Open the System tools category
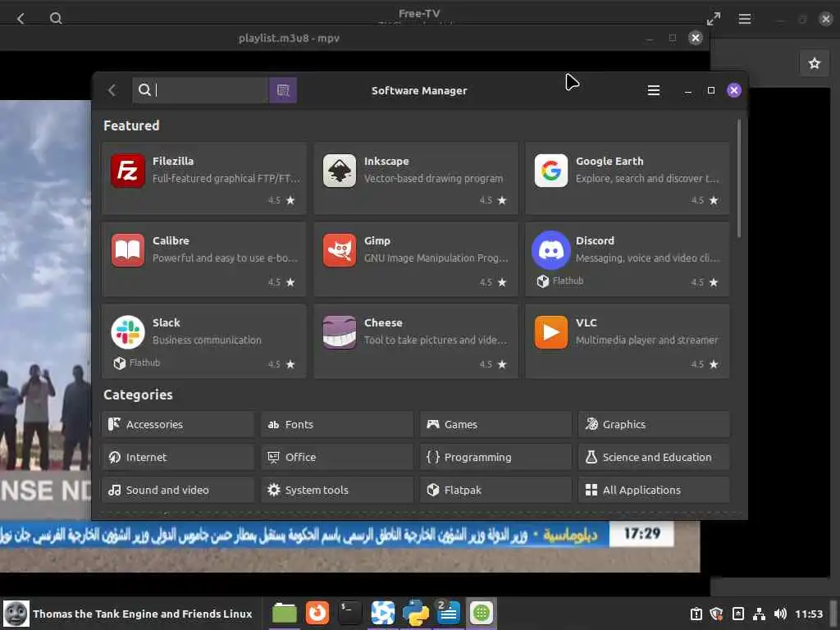This screenshot has width=840, height=630. (337, 490)
